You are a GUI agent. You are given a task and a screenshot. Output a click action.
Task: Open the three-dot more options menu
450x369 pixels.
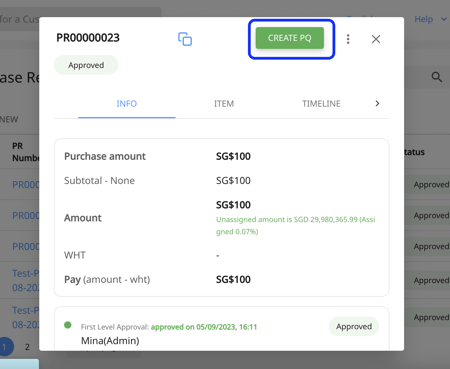tap(348, 39)
